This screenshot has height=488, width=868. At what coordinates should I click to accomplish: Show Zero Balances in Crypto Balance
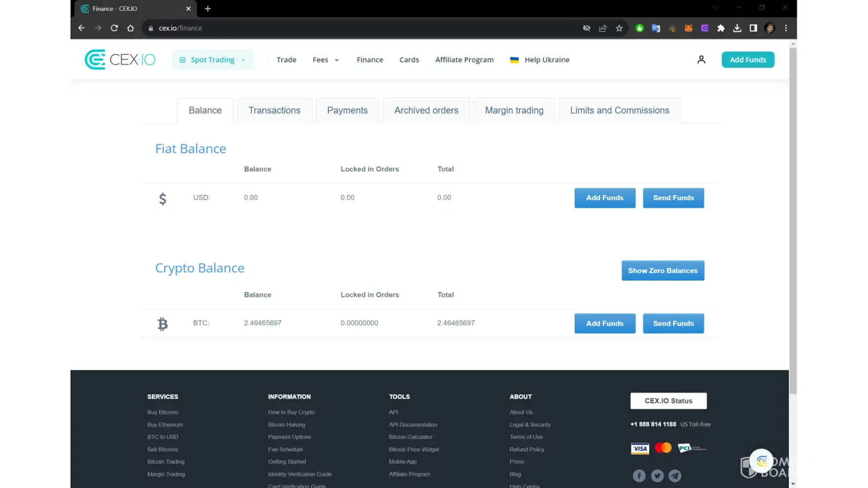662,271
